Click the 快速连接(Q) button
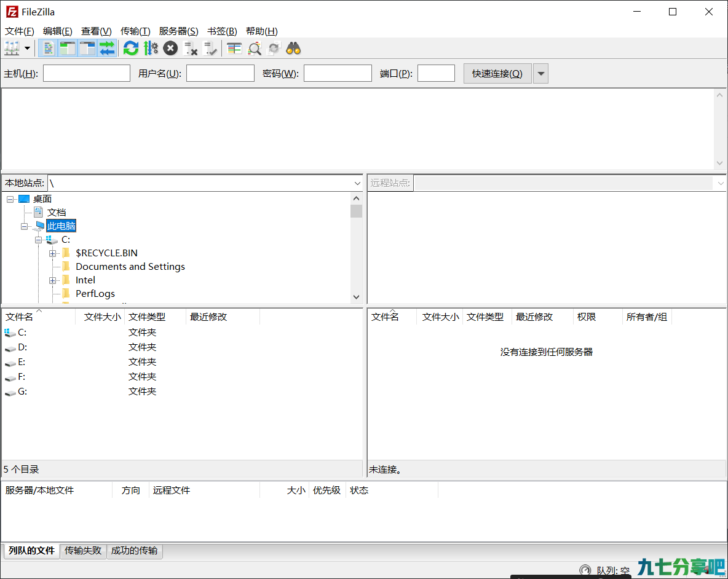Screen dimensions: 728x579 (497, 74)
